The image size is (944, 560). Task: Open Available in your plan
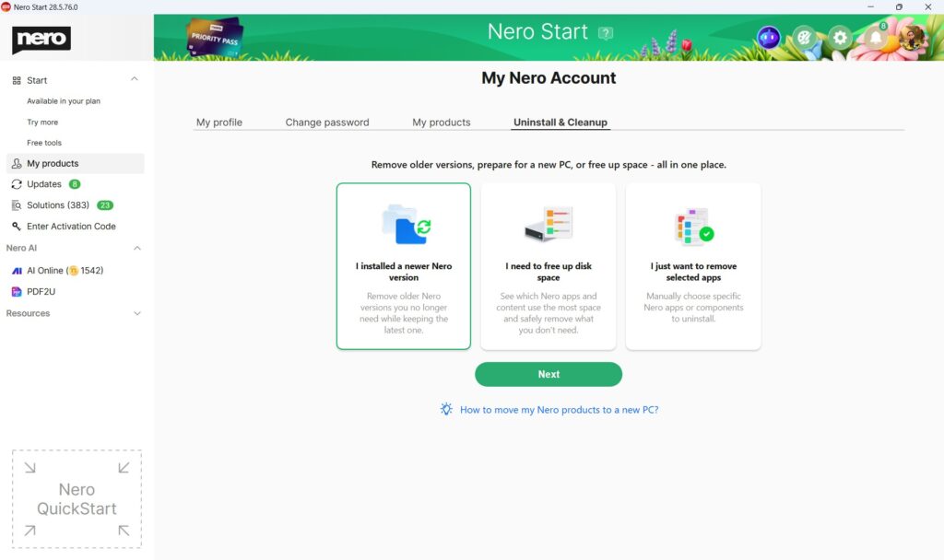[64, 101]
